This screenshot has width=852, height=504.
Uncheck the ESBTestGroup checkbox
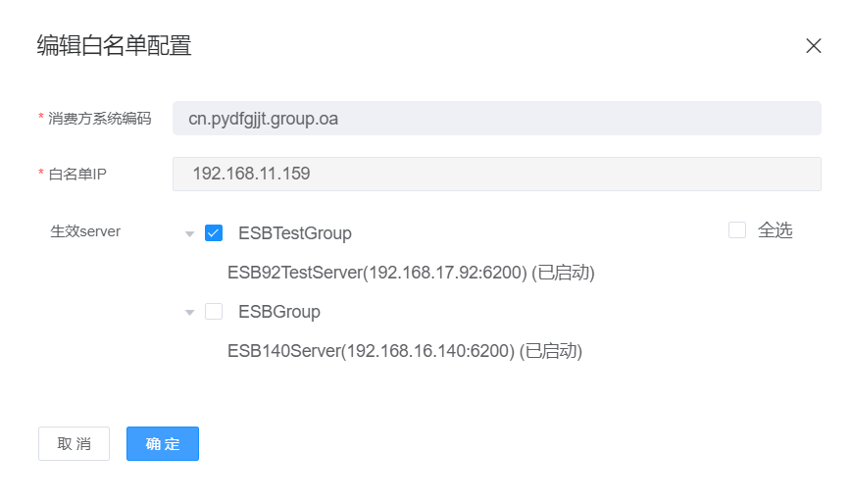[x=214, y=233]
